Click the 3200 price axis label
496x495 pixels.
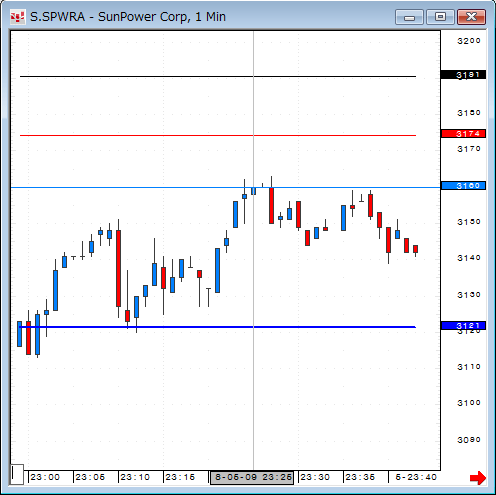[469, 41]
